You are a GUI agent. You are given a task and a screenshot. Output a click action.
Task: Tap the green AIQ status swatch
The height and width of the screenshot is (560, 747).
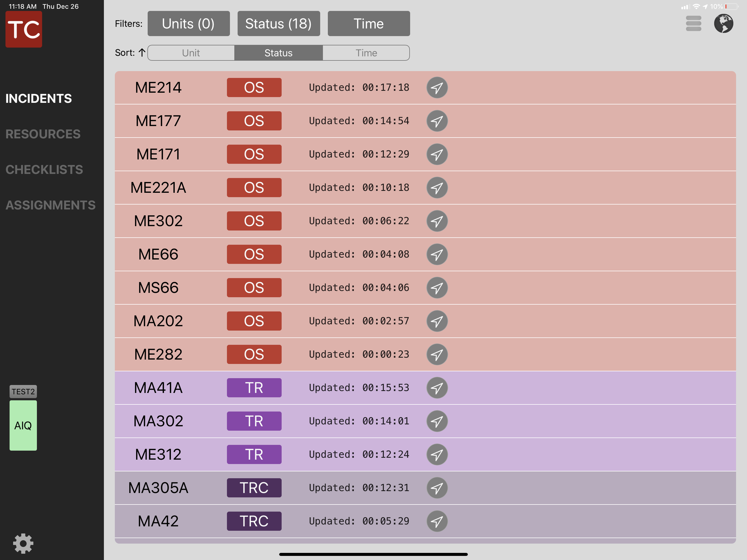click(23, 425)
